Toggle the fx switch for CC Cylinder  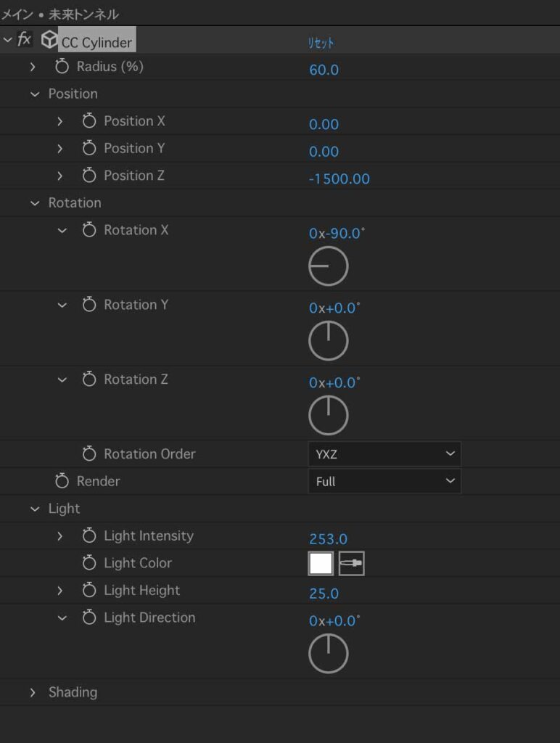point(24,38)
